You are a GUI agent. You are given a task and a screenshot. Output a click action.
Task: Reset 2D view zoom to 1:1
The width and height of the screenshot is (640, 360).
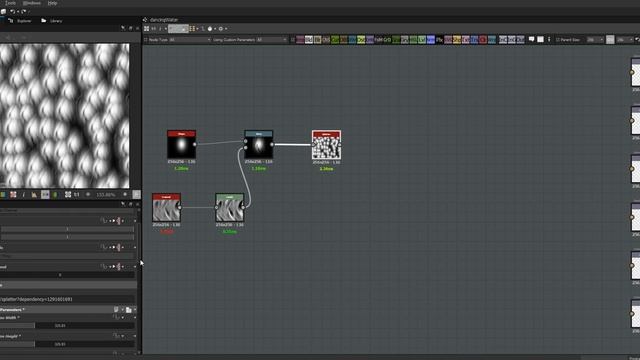[76, 195]
